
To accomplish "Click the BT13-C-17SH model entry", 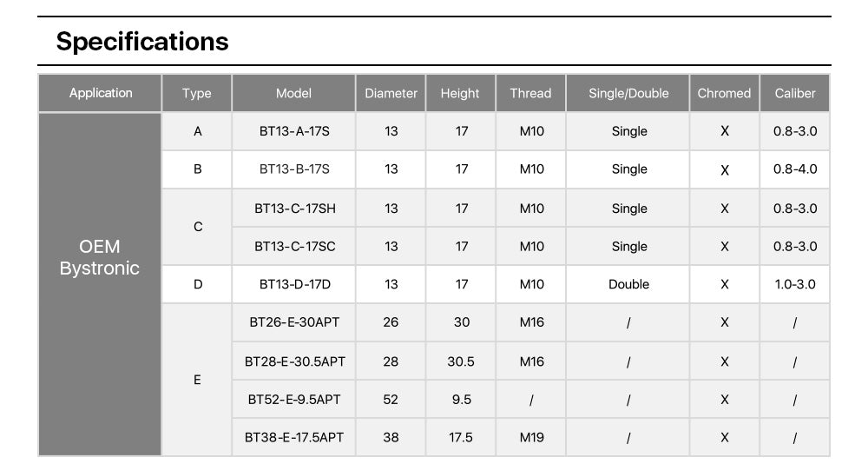I will [x=294, y=209].
